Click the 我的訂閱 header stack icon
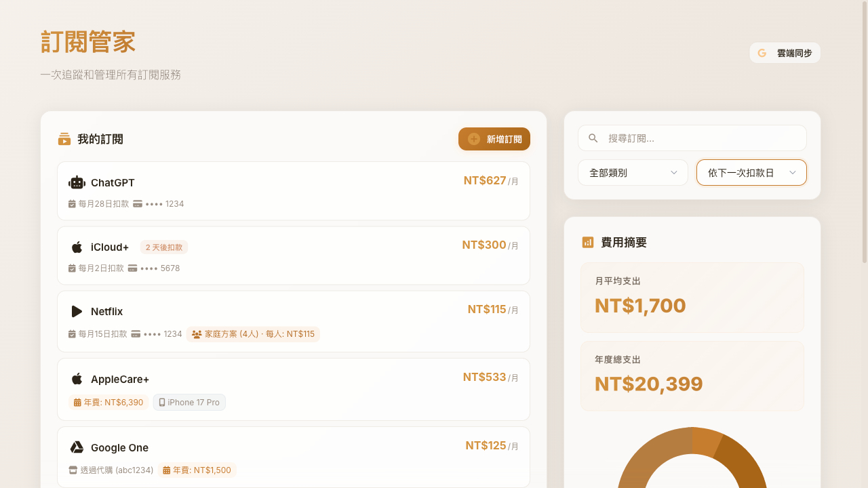 64,139
